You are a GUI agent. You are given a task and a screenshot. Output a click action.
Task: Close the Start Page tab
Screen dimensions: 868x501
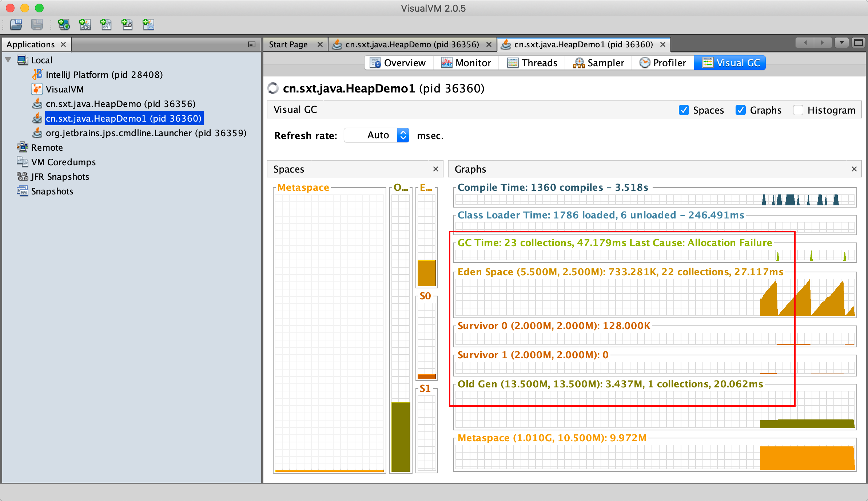[x=320, y=44]
